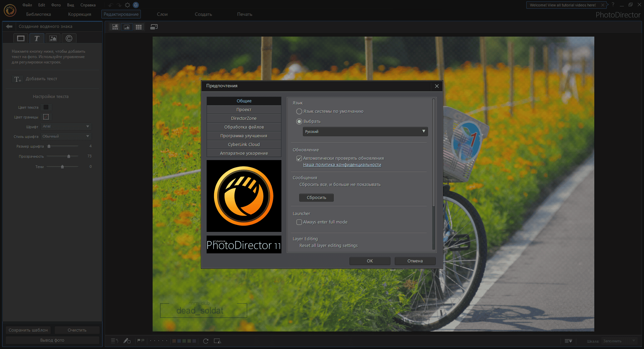Enable Always enter full mode checkbox

pyautogui.click(x=299, y=222)
